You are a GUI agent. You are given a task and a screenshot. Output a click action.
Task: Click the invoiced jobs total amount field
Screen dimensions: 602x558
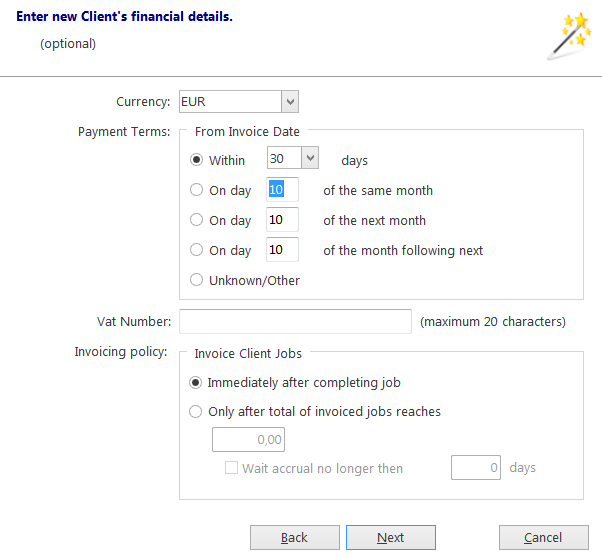point(248,439)
